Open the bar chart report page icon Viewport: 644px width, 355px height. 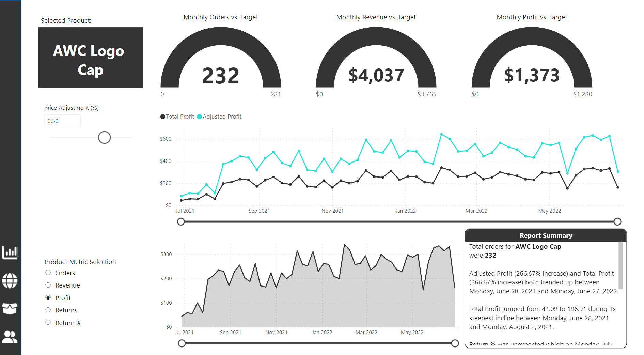coord(10,252)
